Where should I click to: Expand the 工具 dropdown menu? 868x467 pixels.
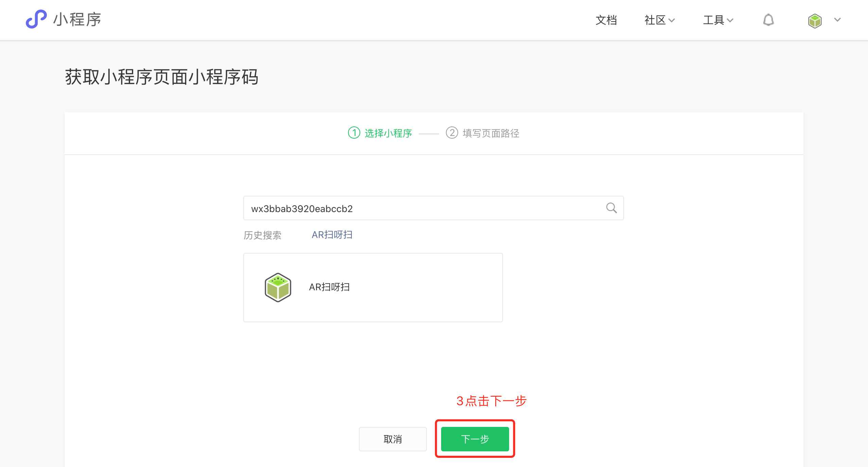(718, 20)
